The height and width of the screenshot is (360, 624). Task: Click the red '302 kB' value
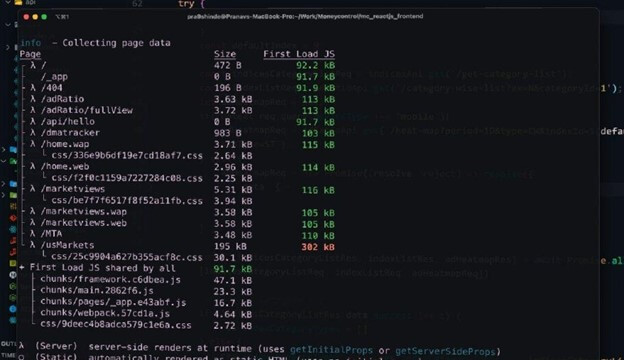[318, 247]
